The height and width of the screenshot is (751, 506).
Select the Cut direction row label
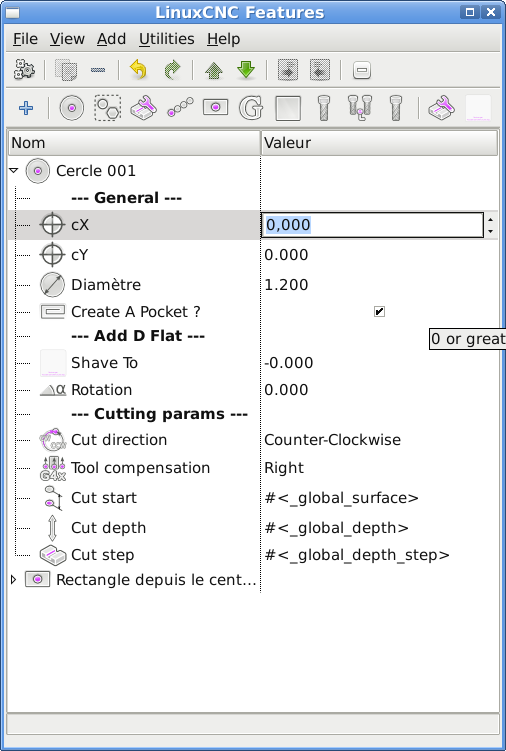pyautogui.click(x=119, y=440)
